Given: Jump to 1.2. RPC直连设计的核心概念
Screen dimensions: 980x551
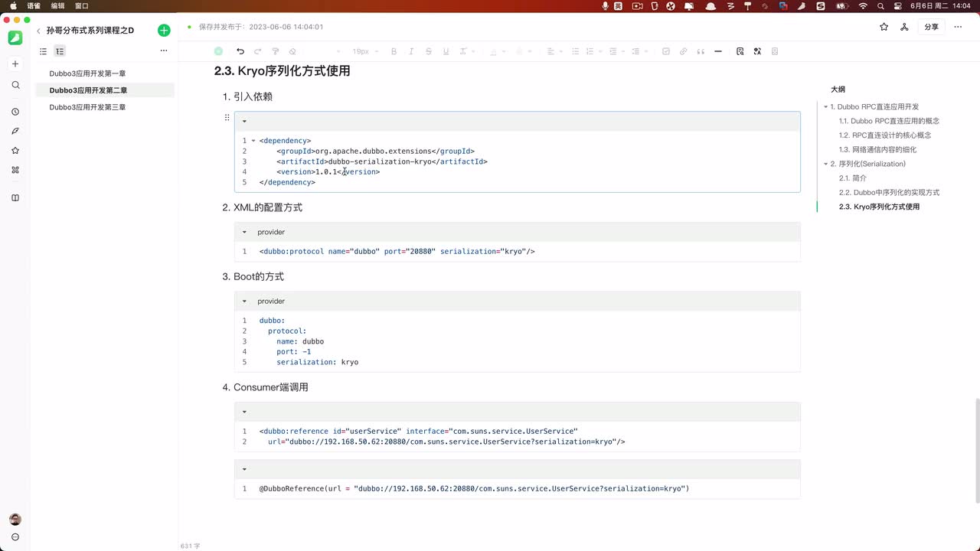Looking at the screenshot, I should [885, 135].
